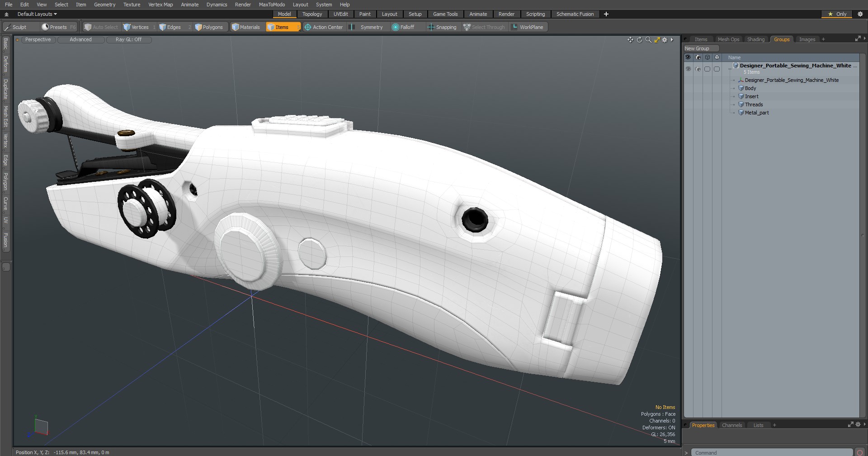Toggle Auto Select mode
Image resolution: width=868 pixels, height=456 pixels.
click(101, 27)
